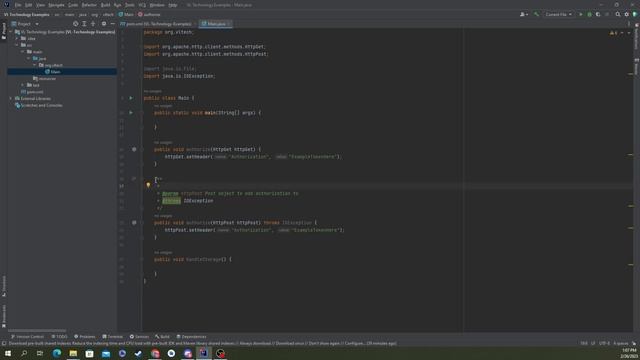The image size is (640, 360).
Task: Click gutter icon beside authorize(HttpGet) method
Action: pyautogui.click(x=134, y=149)
